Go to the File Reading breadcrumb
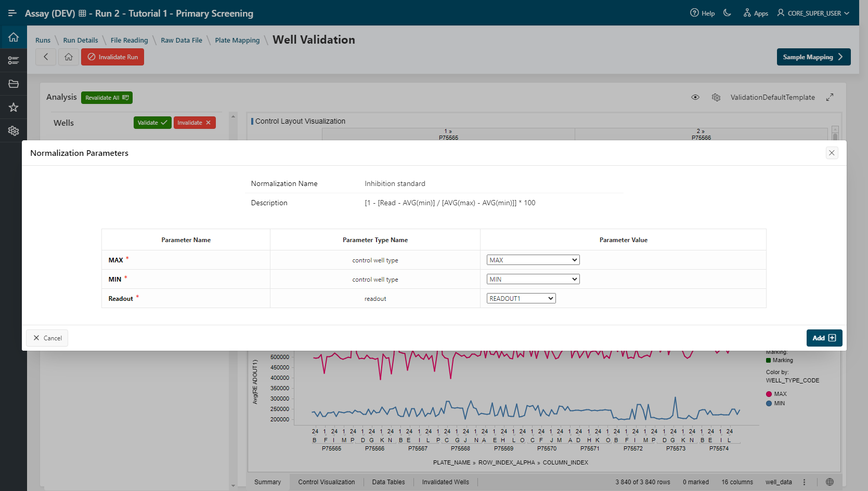The height and width of the screenshot is (491, 868). coord(129,40)
